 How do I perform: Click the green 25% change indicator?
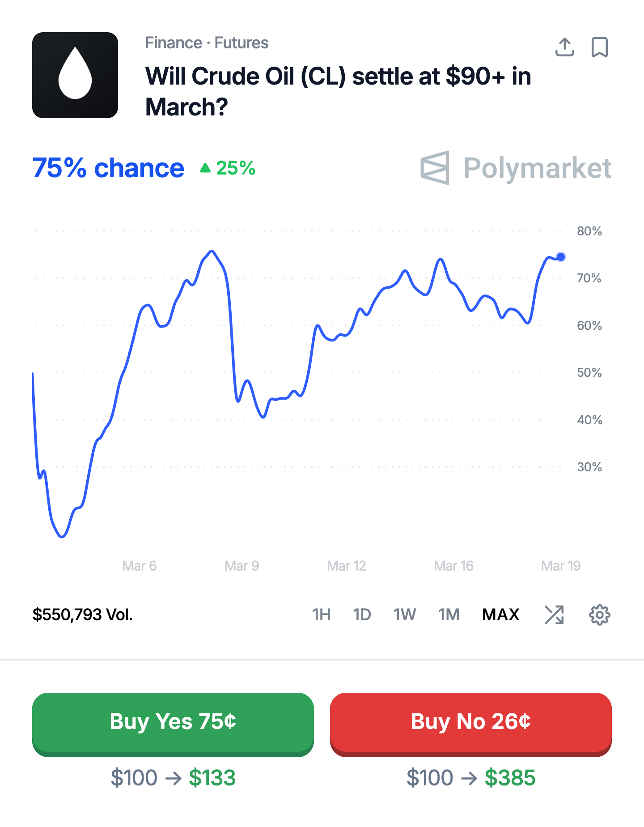(x=228, y=168)
